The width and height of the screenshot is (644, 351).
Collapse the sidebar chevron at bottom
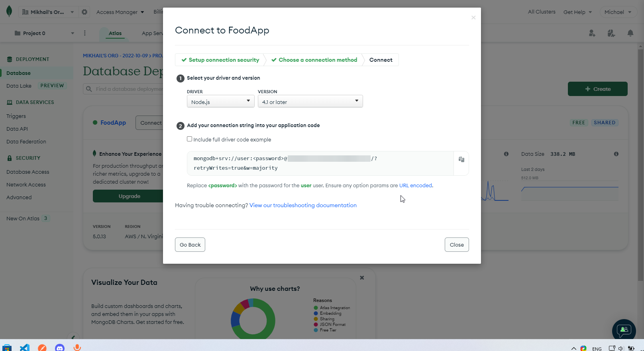pos(73,337)
